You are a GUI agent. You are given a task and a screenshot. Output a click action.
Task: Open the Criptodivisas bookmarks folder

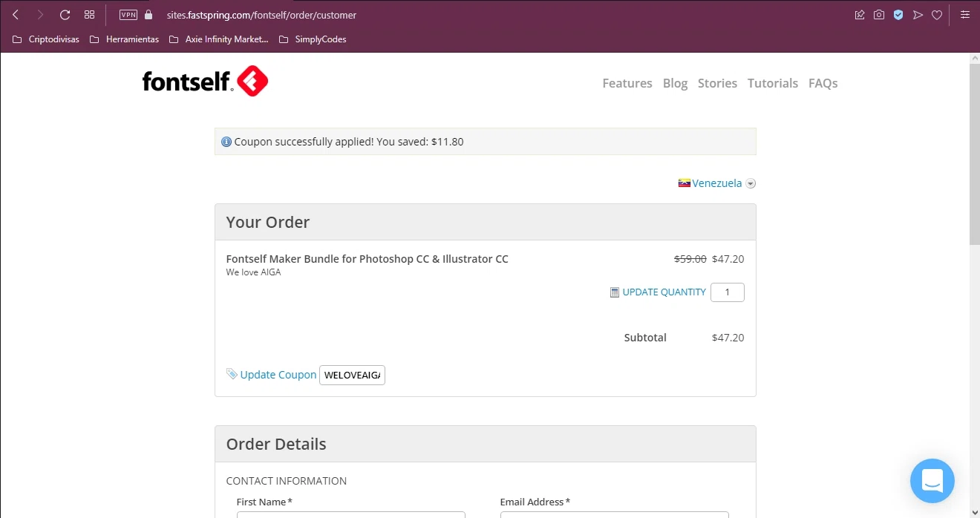click(x=46, y=39)
